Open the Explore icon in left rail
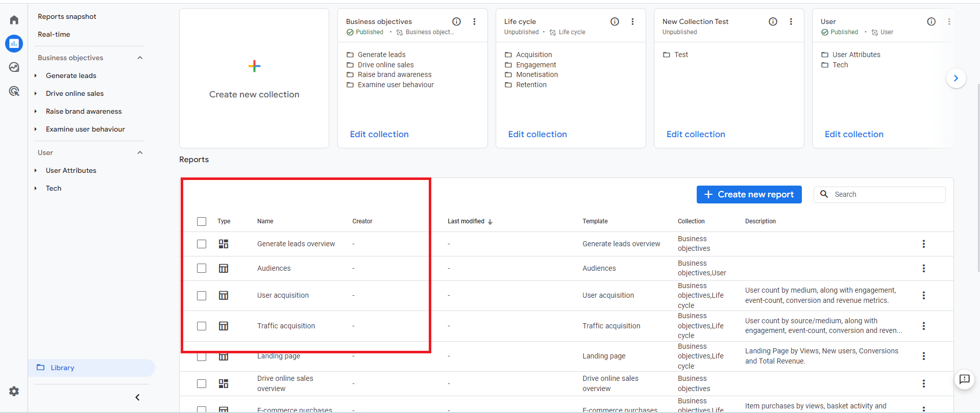Image resolution: width=980 pixels, height=413 pixels. point(14,67)
